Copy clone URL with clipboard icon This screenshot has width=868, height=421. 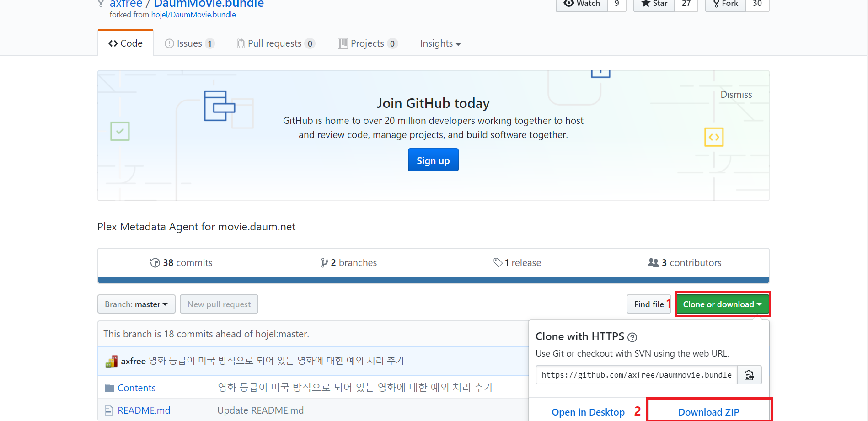[749, 375]
